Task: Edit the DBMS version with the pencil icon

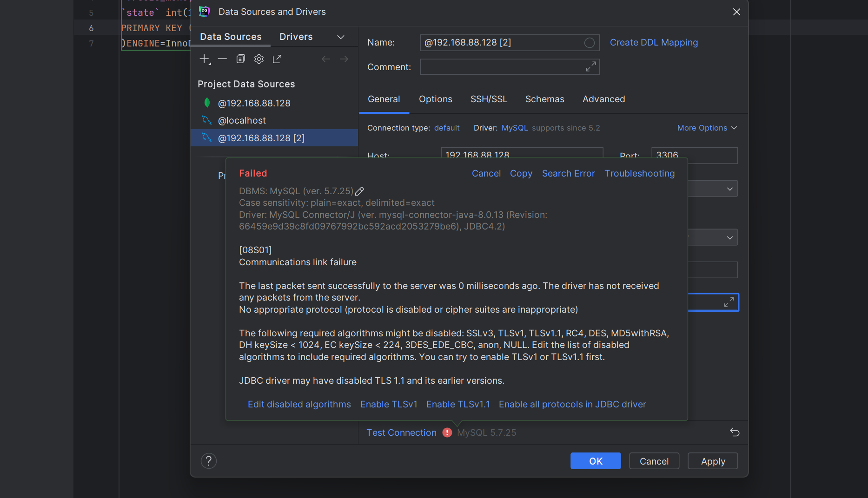Action: (360, 191)
